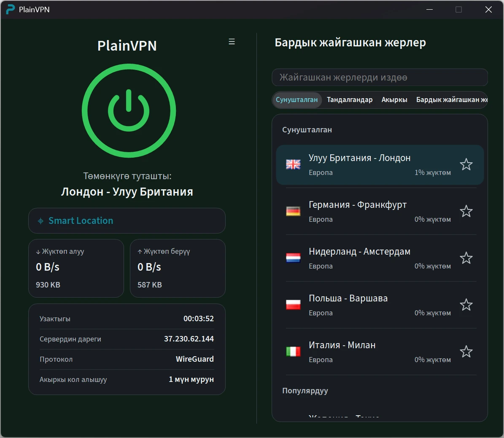Select Нидерланд - Амстердам location
Screen dimensions: 504x438
(380, 258)
